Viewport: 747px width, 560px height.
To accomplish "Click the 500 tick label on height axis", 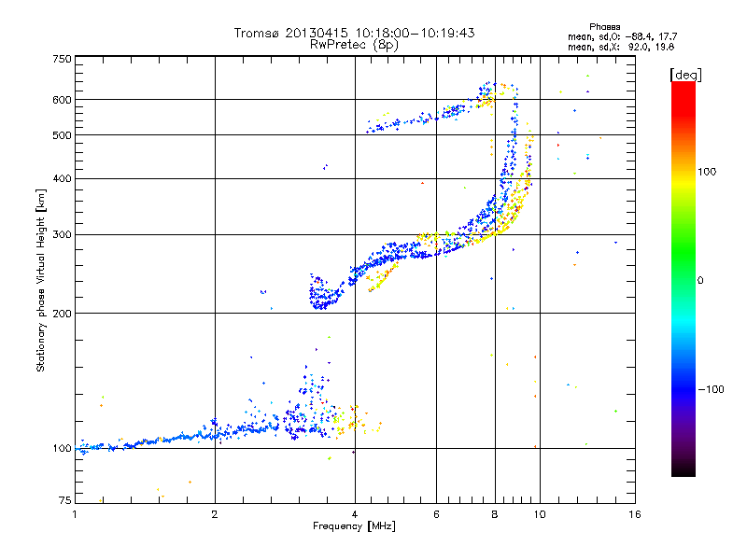I will click(62, 135).
